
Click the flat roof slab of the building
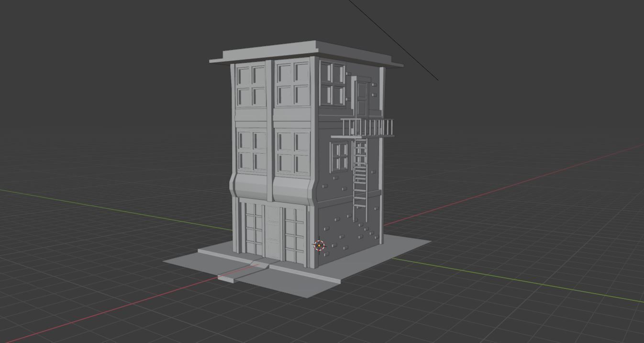point(306,54)
